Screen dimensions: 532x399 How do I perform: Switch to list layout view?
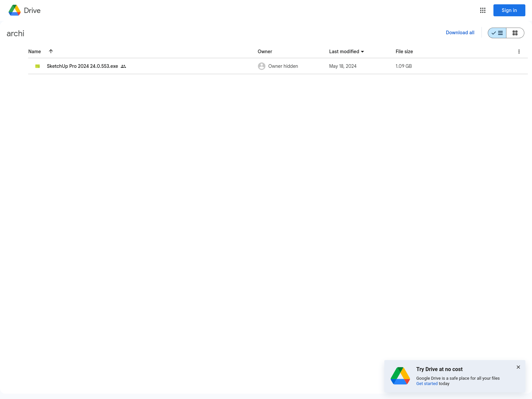tap(497, 33)
